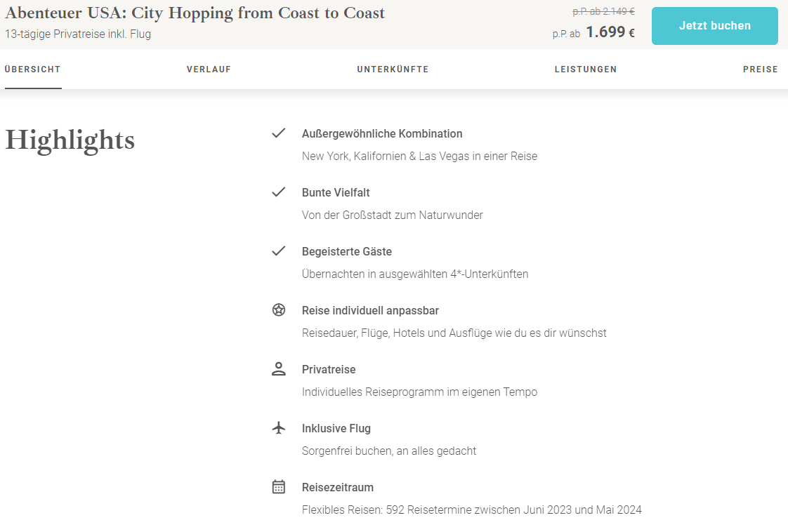Open the Preise tab
788x532 pixels.
coord(761,69)
